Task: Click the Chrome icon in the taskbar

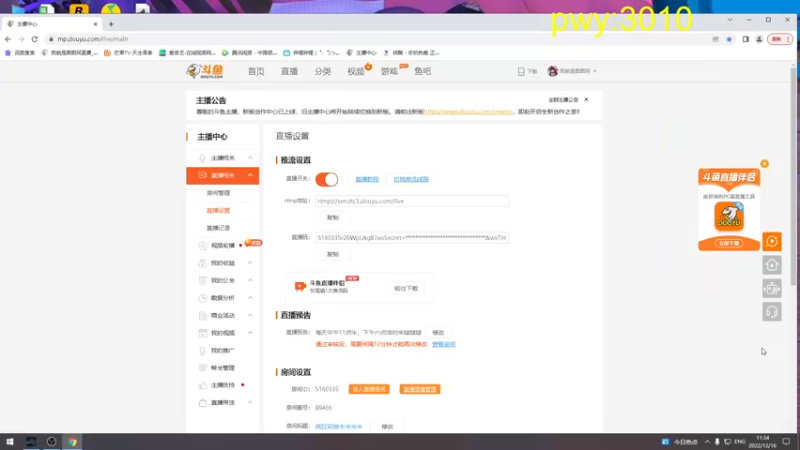Action: [x=72, y=442]
